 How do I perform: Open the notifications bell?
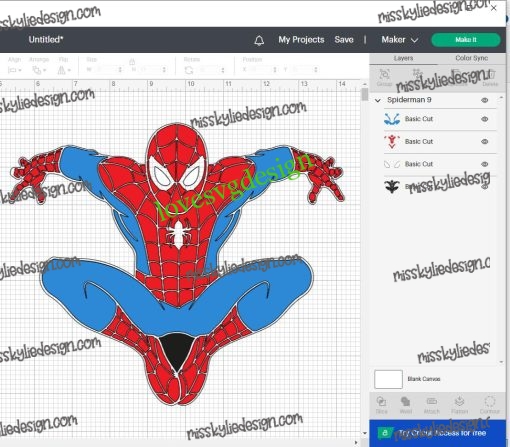tap(259, 41)
